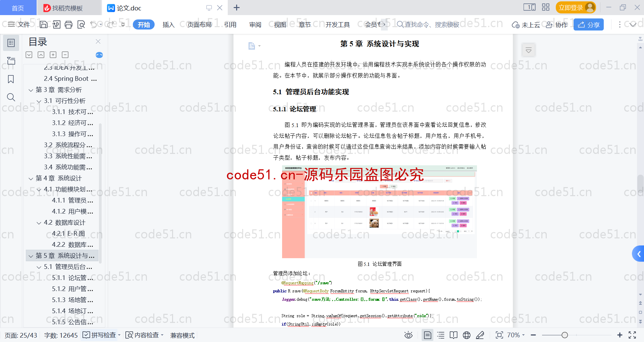Screen dimensions: 644x342
Task: Select the 页面布局 ribbon tab
Action: (200, 24)
